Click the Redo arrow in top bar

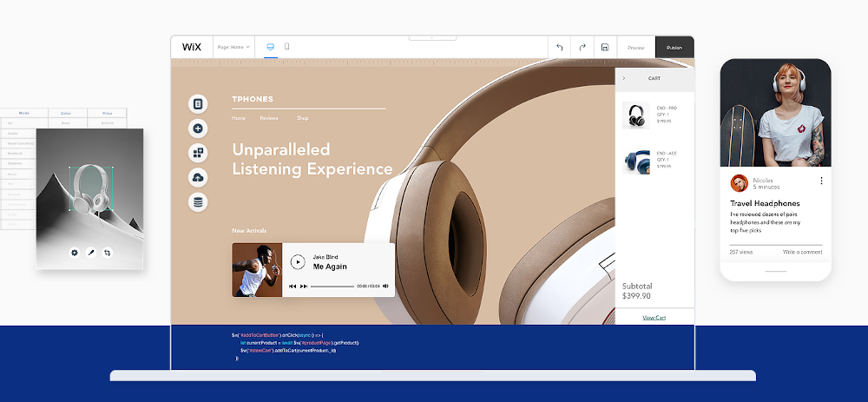pyautogui.click(x=582, y=48)
